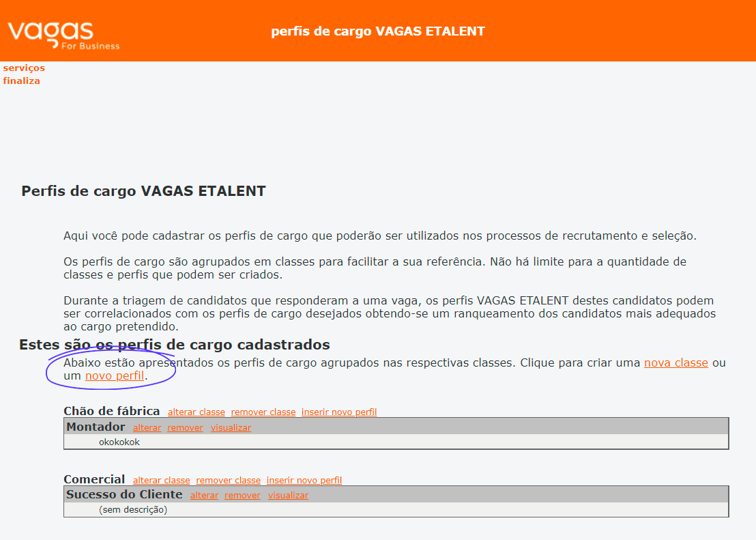Click remover classe for Chão de fábrica
756x540 pixels.
click(x=263, y=412)
